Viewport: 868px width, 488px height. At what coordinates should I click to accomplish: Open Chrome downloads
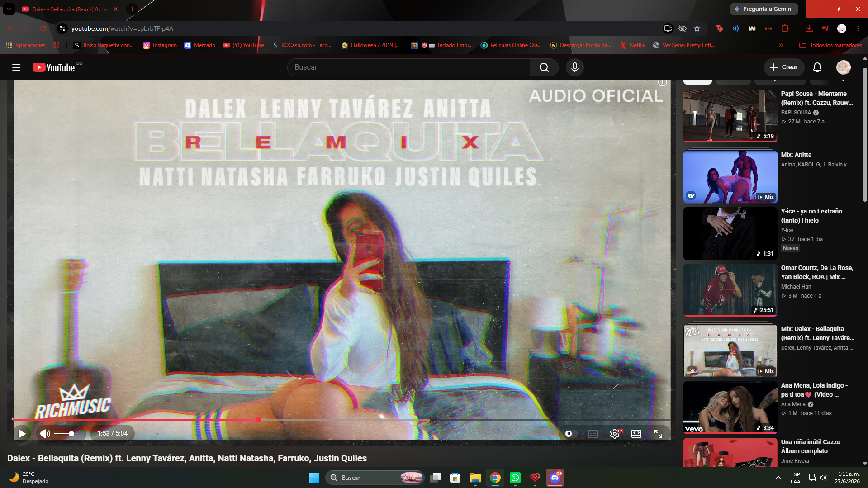[x=809, y=28]
